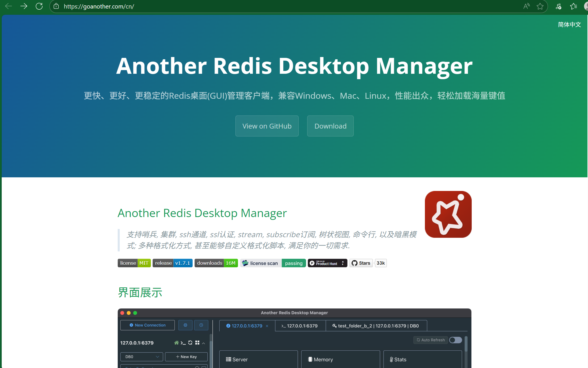Click the browser address bar URL

click(x=99, y=6)
